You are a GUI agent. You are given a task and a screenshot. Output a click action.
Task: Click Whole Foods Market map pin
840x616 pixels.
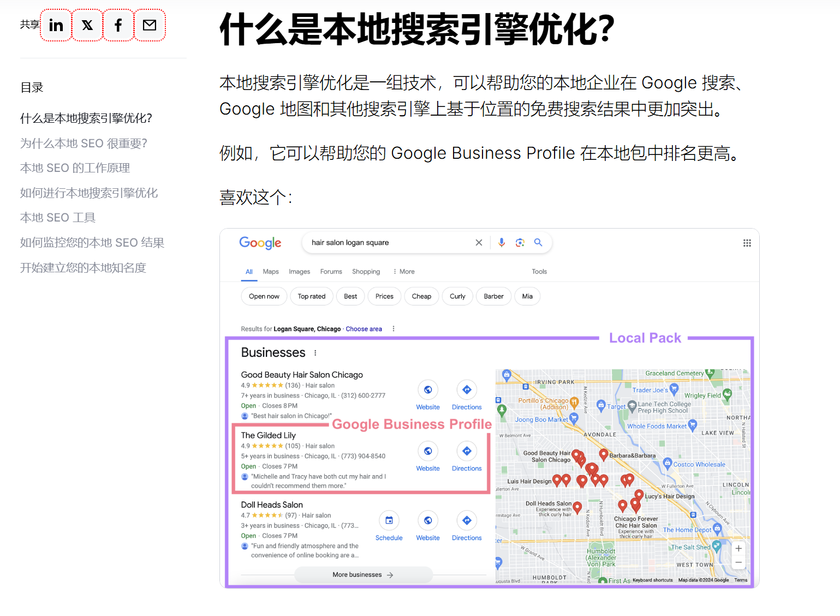click(x=693, y=424)
